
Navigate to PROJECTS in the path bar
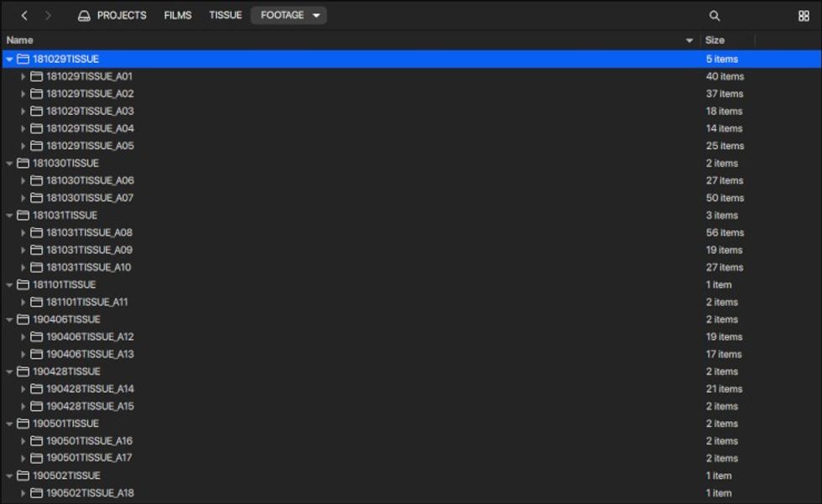[122, 15]
